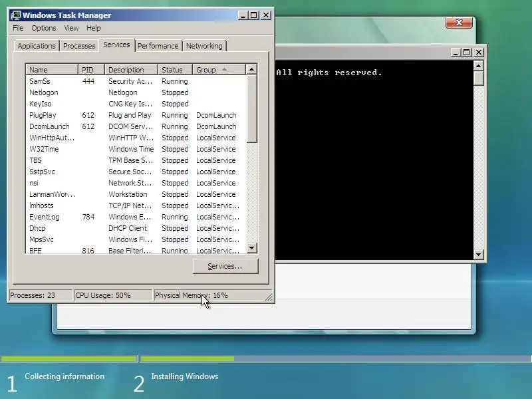Sort by Status column header
This screenshot has width=532, height=399.
[175, 70]
